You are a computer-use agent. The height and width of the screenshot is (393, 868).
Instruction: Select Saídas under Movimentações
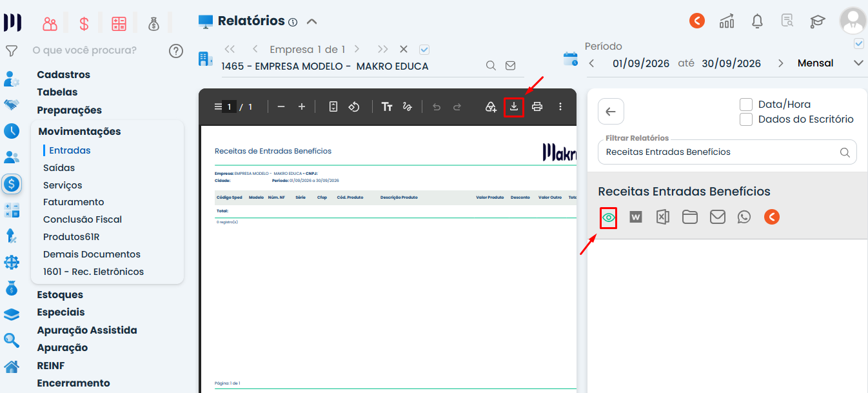click(x=59, y=168)
